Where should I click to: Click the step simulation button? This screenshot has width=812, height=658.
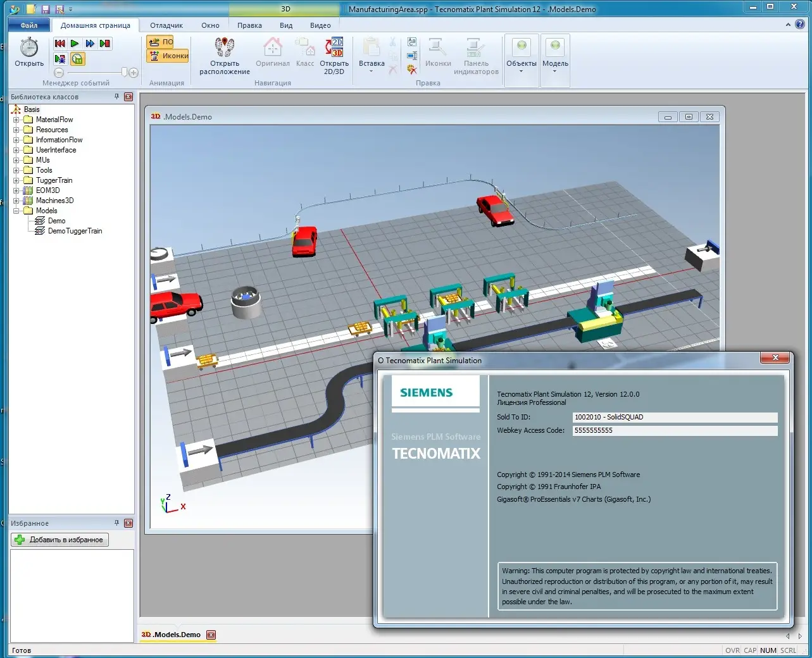(x=105, y=43)
